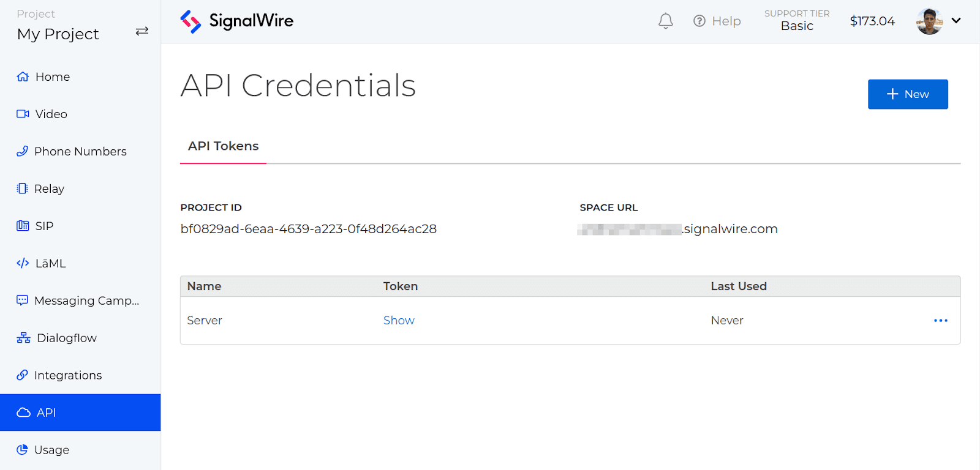Image resolution: width=980 pixels, height=470 pixels.
Task: Show the Server token
Action: click(x=399, y=321)
